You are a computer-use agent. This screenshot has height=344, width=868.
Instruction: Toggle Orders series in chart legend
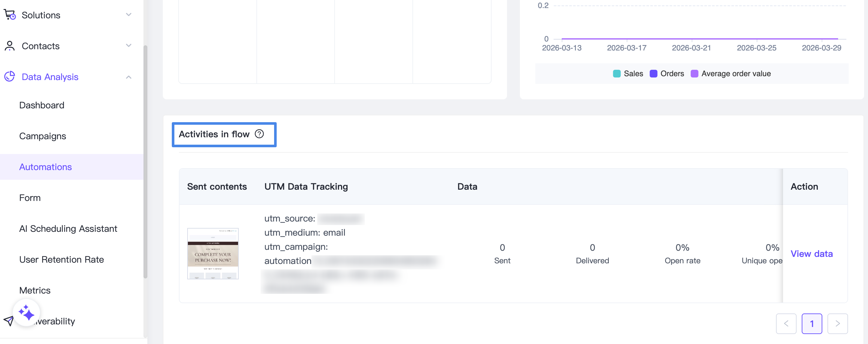667,74
